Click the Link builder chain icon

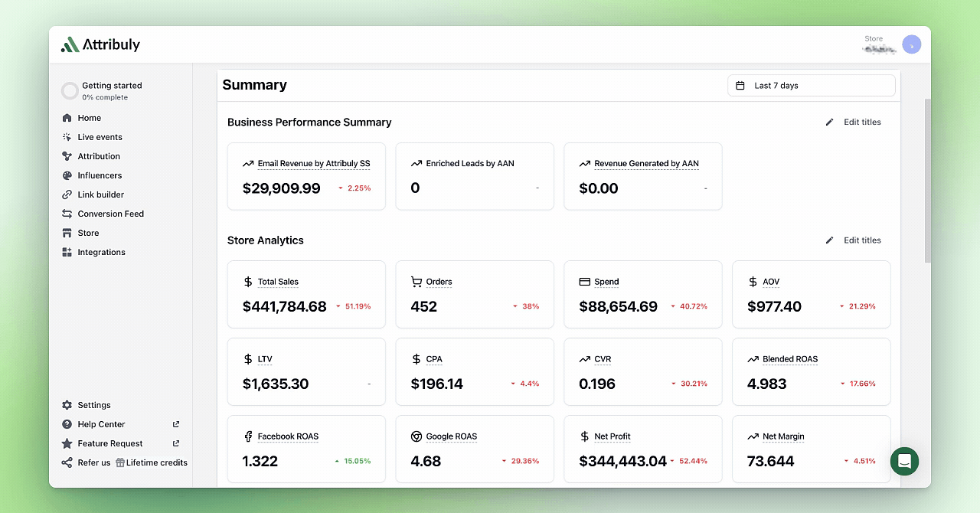69,194
